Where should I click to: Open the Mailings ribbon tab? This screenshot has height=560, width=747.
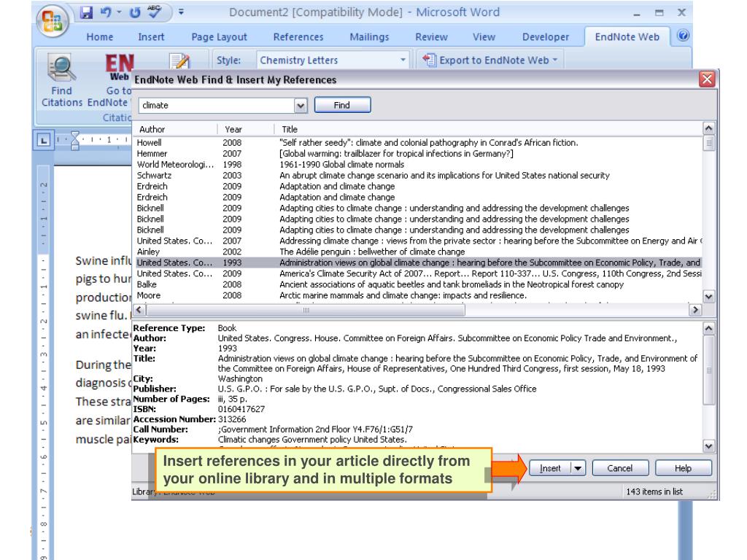pos(368,36)
